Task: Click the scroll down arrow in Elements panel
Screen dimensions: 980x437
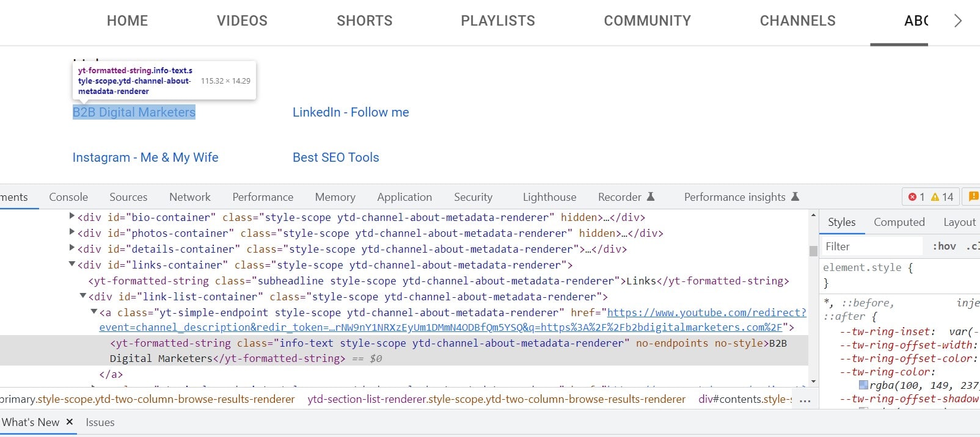Action: pyautogui.click(x=813, y=381)
